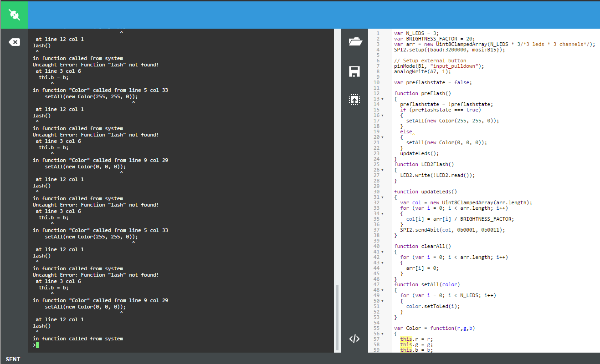The image size is (600, 364).
Task: Click line number 39 in the gutter
Action: pyautogui.click(x=376, y=241)
